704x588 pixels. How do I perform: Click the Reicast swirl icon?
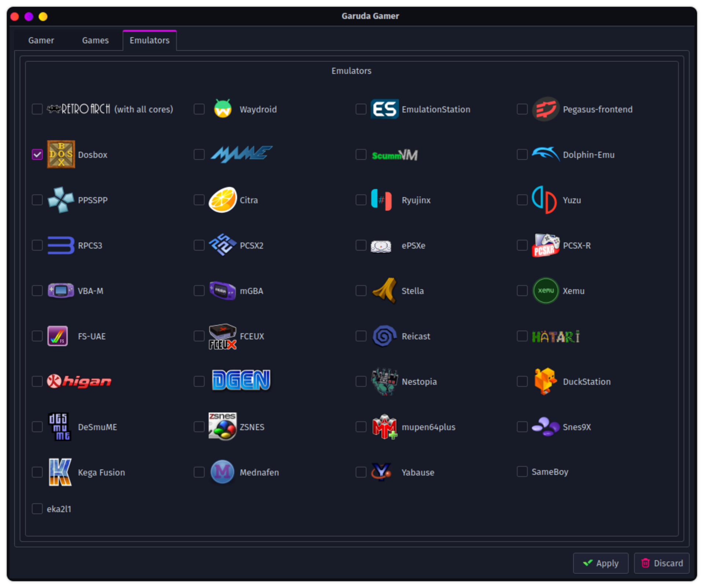[384, 336]
